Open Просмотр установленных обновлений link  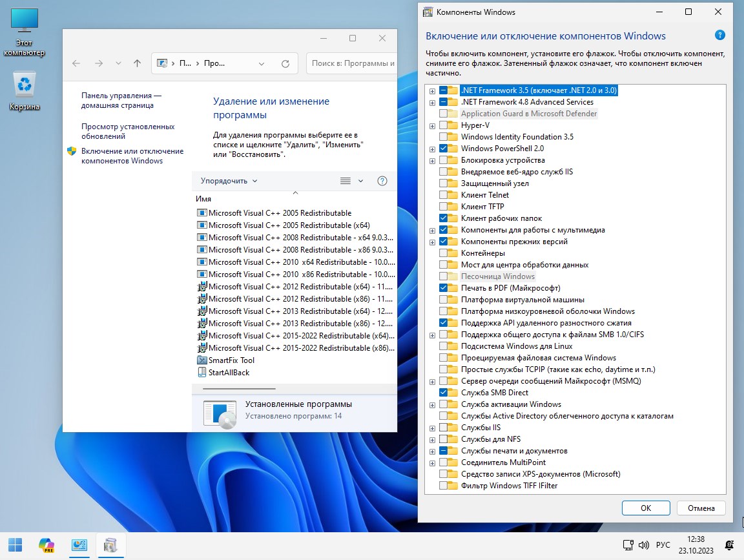[128, 132]
